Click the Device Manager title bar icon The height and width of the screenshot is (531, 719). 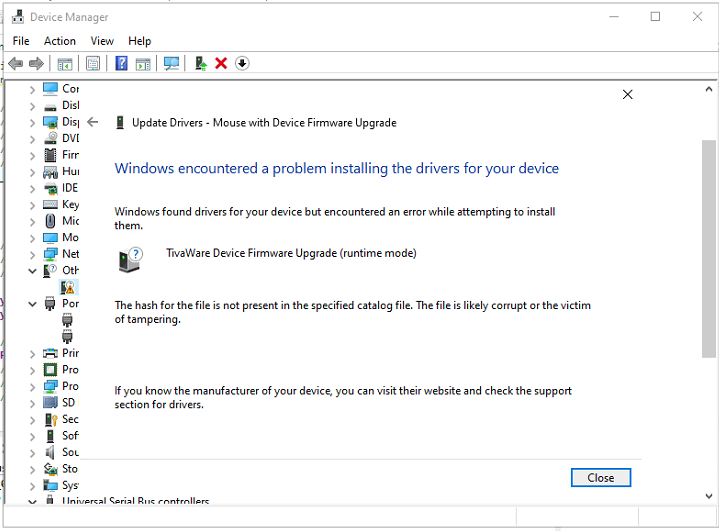click(18, 17)
